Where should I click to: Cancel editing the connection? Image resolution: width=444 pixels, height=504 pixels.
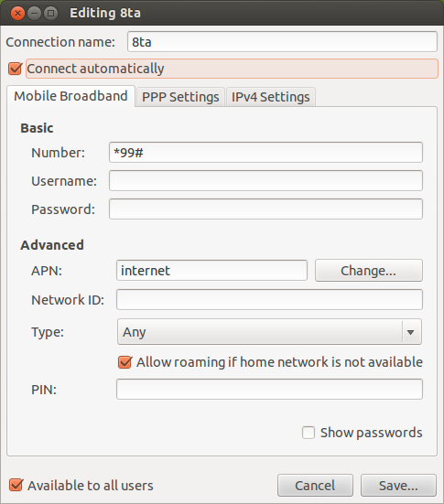pos(315,486)
